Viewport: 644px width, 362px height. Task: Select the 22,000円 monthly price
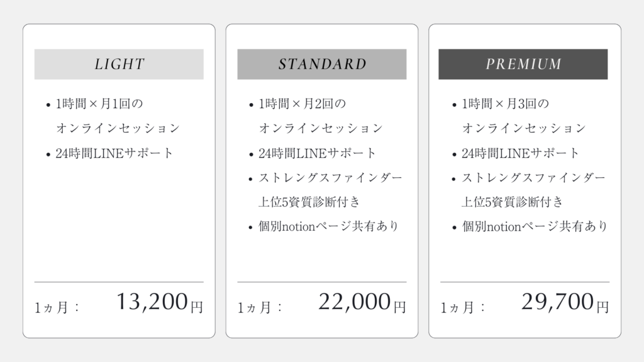coord(362,303)
